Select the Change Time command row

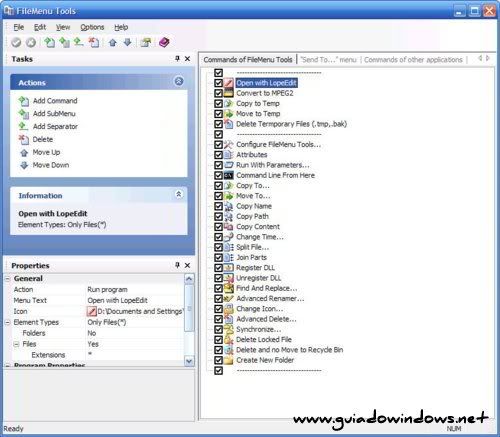point(260,237)
